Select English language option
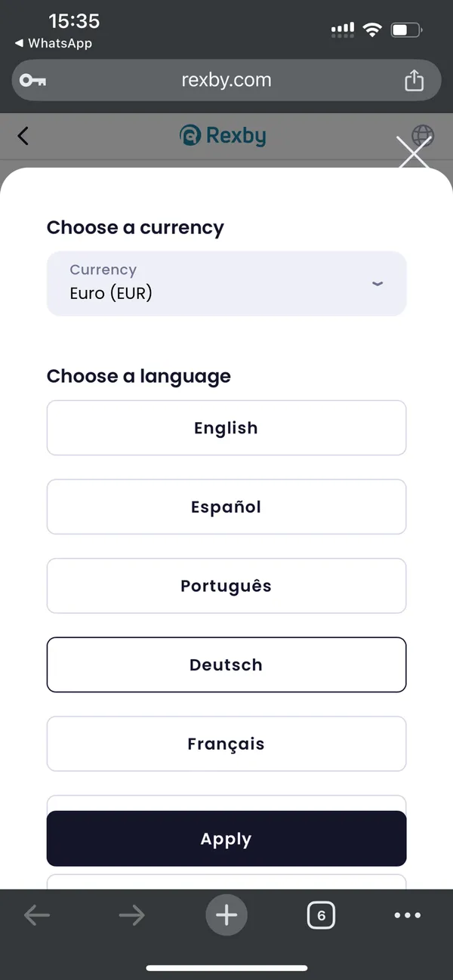Viewport: 453px width, 980px height. [226, 428]
